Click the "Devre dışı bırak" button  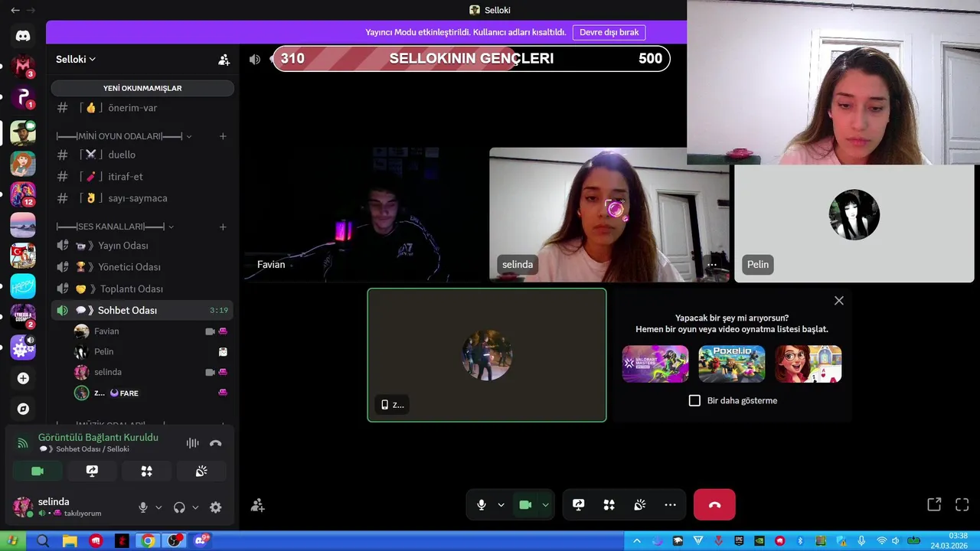point(609,32)
